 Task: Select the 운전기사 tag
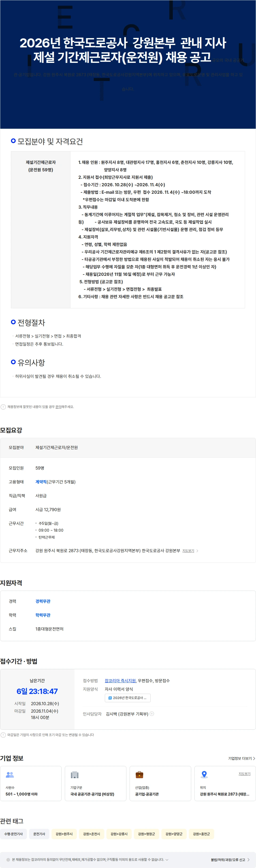coord(39,834)
